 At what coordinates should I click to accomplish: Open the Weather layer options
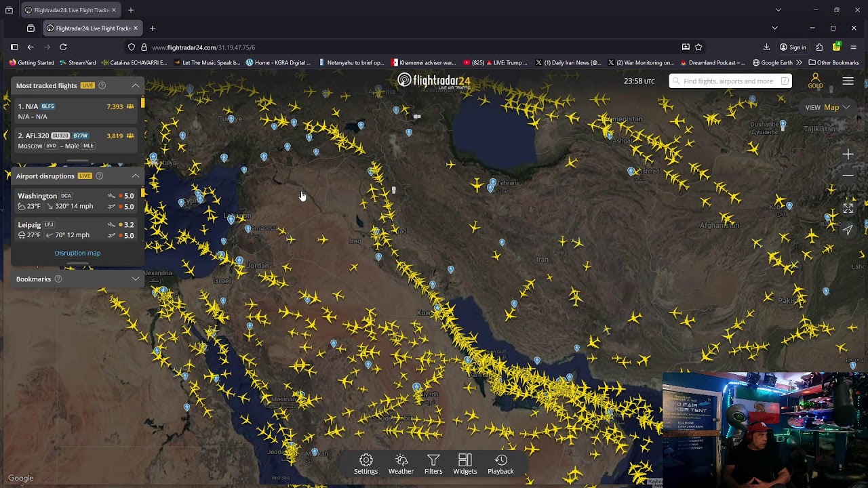click(401, 464)
